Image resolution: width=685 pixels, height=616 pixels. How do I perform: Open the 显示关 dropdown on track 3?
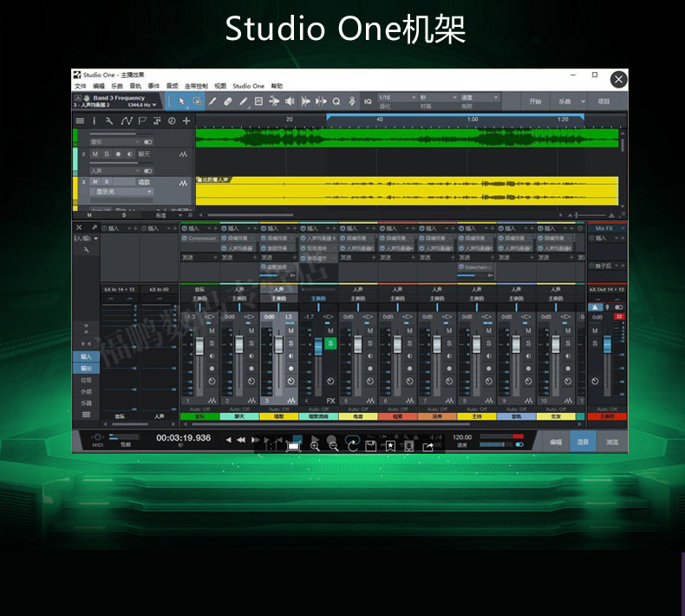pyautogui.click(x=121, y=192)
